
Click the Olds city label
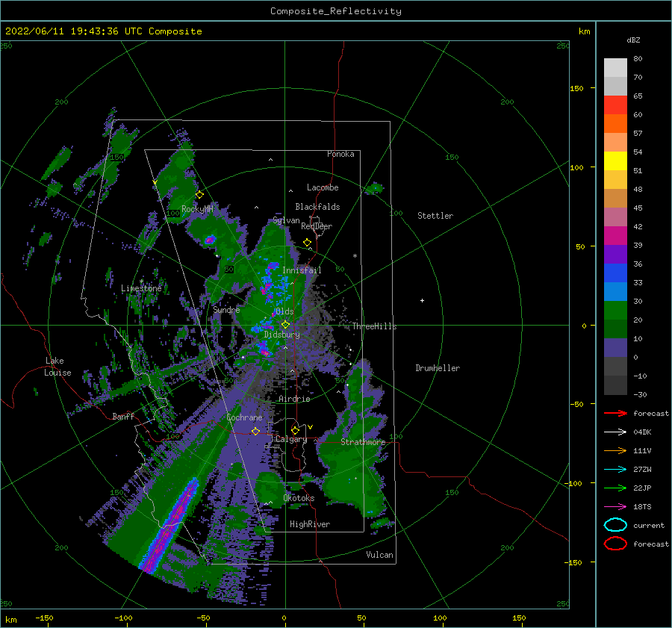(284, 311)
